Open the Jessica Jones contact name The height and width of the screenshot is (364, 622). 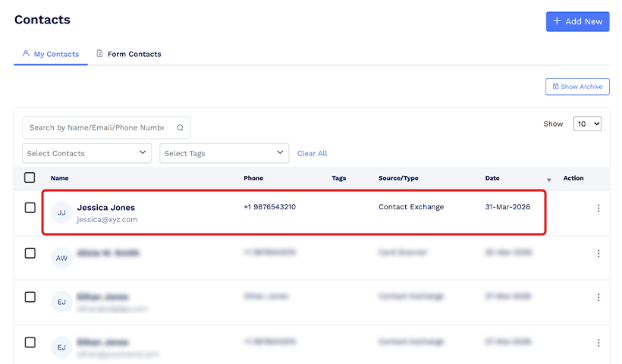106,207
